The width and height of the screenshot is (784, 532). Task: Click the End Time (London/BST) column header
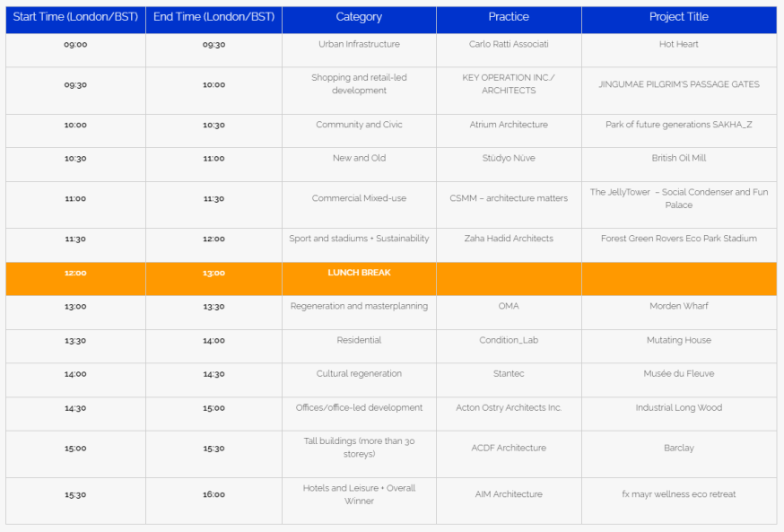pos(214,17)
